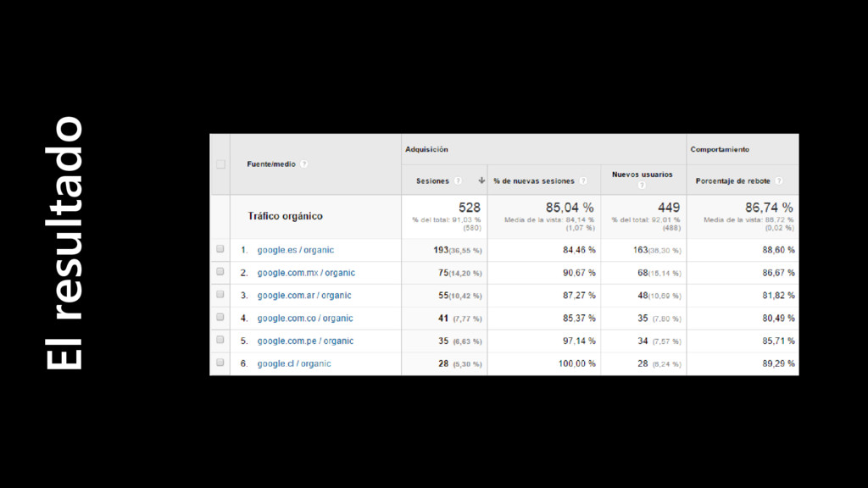
Task: Select the new sessions cell 97,14 %
Action: tap(579, 341)
